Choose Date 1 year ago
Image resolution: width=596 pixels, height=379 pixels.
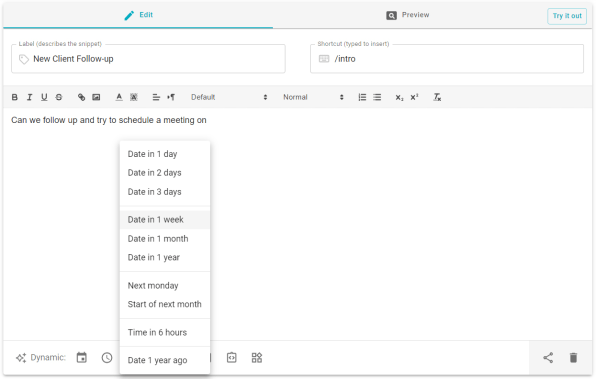165,360
